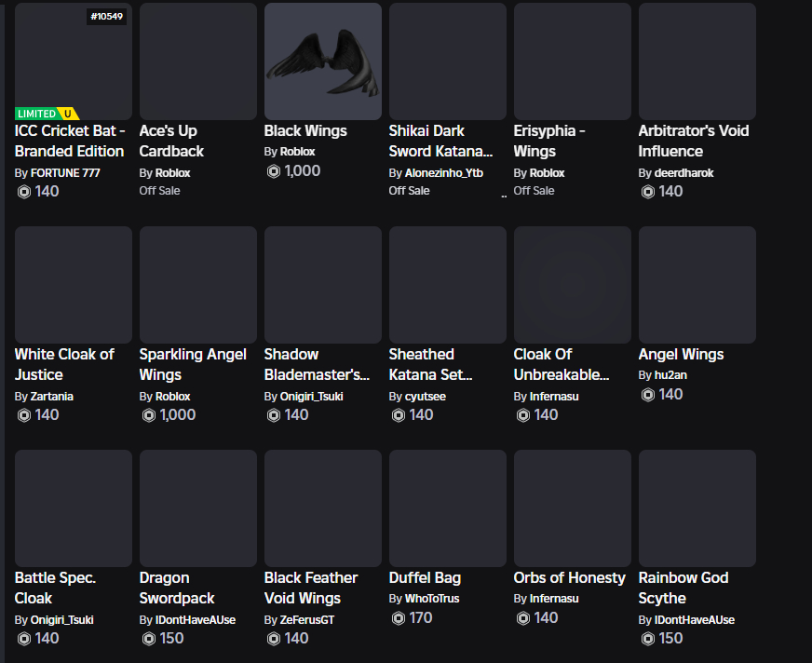Open the ICC Cricket Bat - Branded Edition title
812x663 pixels.
click(70, 141)
